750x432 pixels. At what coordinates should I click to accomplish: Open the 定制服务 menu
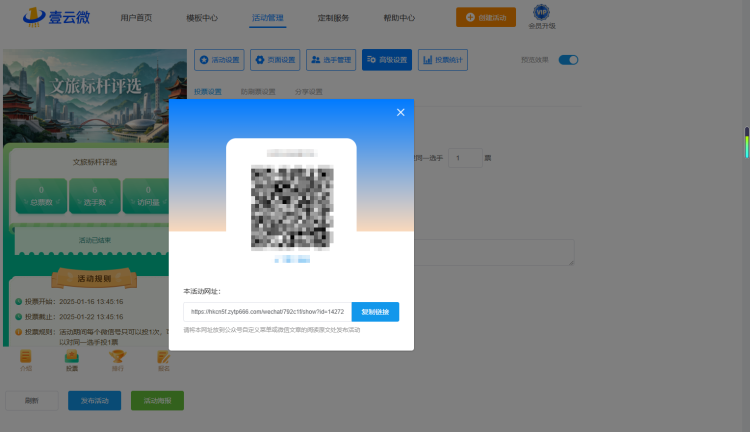click(x=333, y=18)
